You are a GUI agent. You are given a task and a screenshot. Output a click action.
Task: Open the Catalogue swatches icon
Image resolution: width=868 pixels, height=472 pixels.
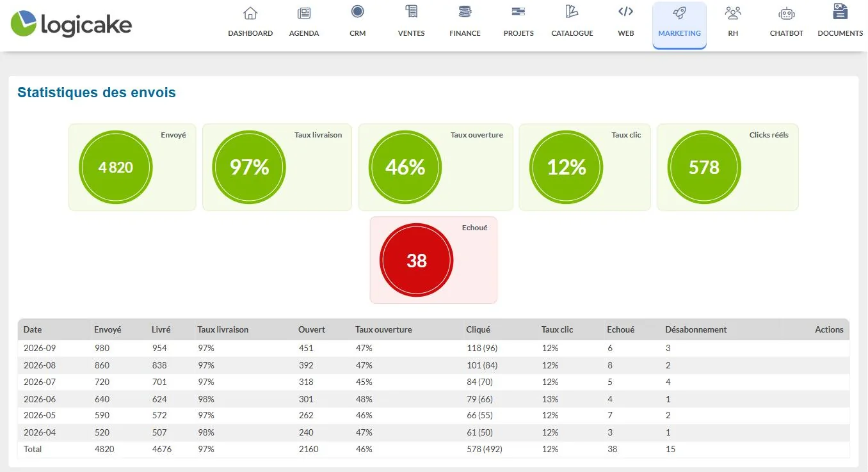572,12
